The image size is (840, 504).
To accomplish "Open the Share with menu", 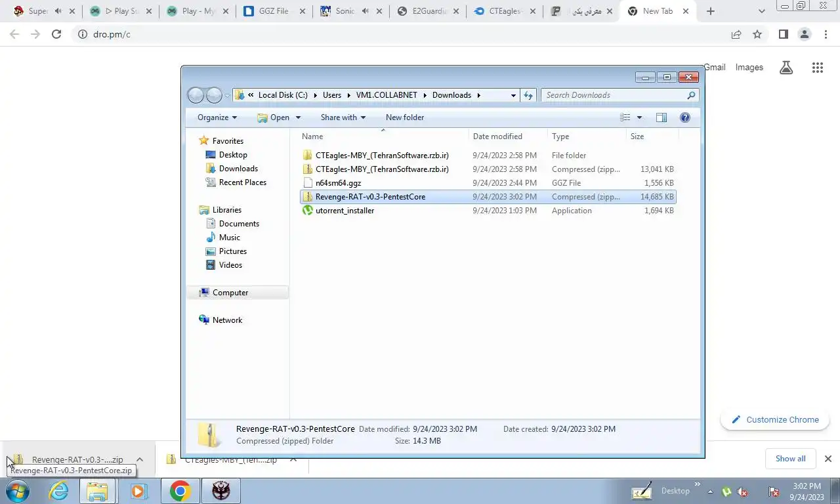I will (x=343, y=117).
